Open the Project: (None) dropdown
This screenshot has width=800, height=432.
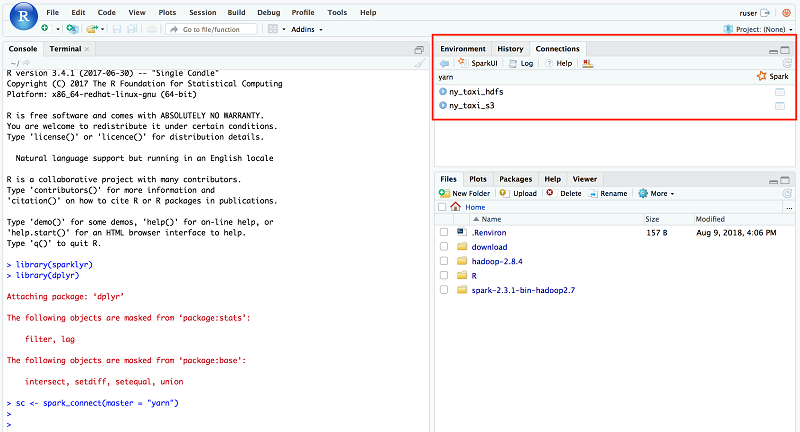758,30
